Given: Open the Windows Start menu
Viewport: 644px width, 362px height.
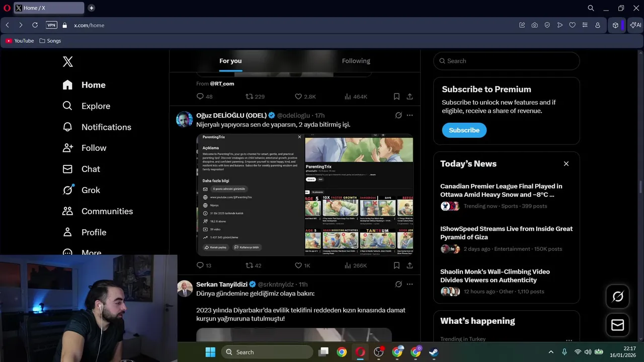Looking at the screenshot, I should point(210,352).
